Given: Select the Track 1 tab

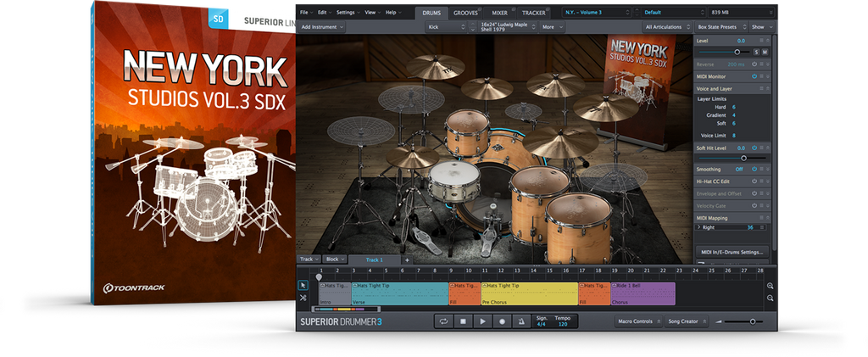Looking at the screenshot, I should click(375, 259).
